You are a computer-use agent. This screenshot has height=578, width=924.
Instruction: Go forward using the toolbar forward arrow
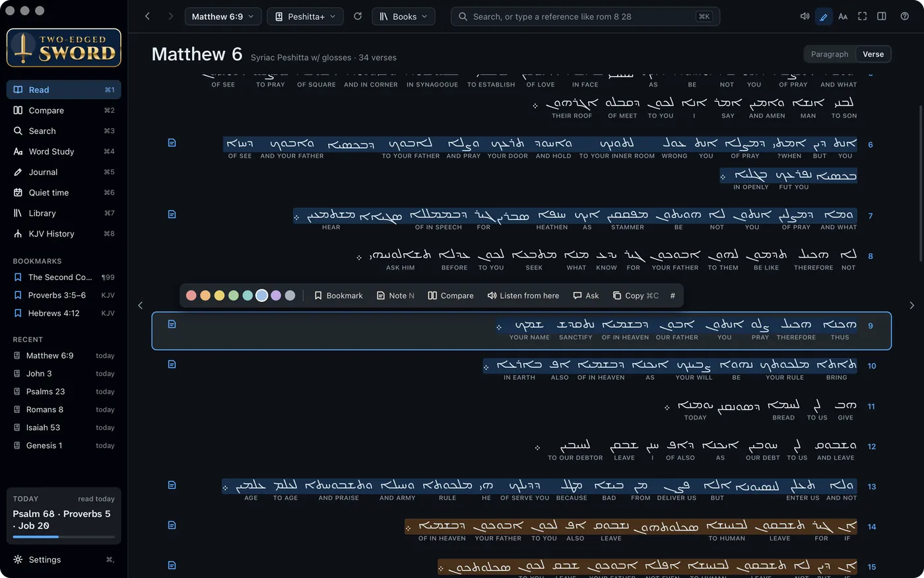coord(170,17)
